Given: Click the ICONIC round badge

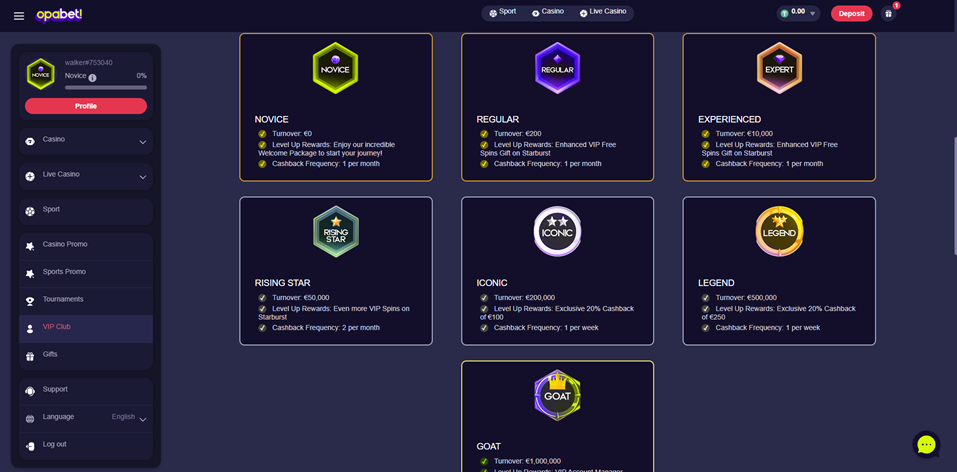Looking at the screenshot, I should pos(557,231).
